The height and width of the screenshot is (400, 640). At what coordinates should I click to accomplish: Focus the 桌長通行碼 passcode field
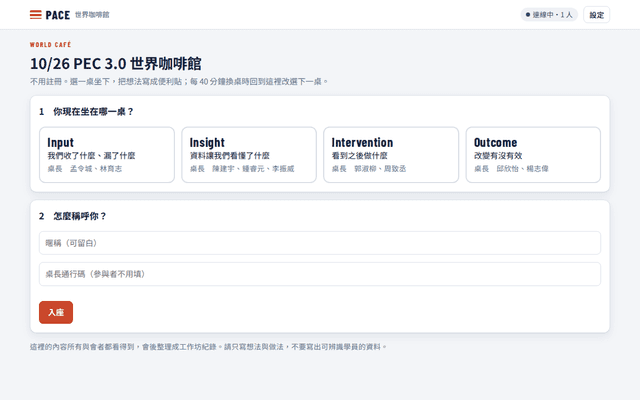click(x=320, y=274)
